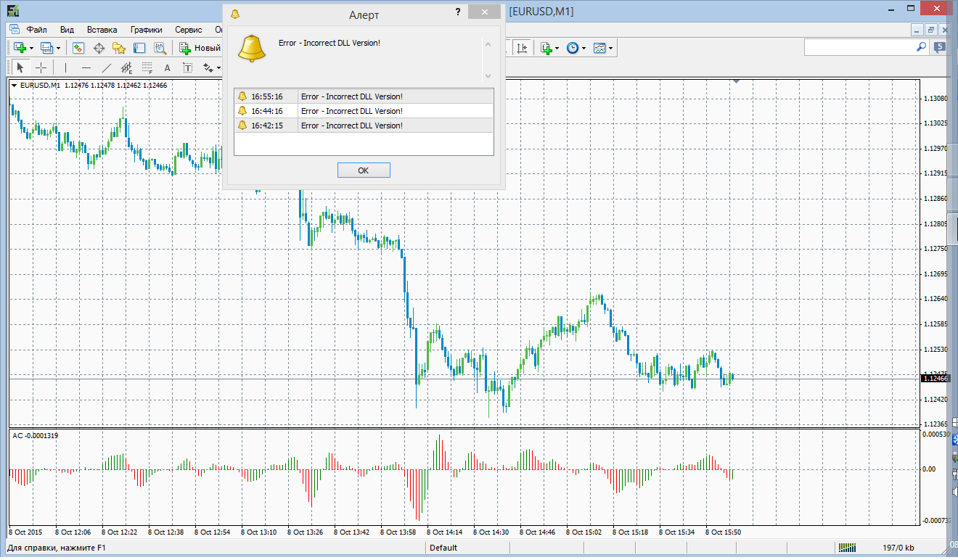Select the 16:55:16 alert row

pos(364,96)
